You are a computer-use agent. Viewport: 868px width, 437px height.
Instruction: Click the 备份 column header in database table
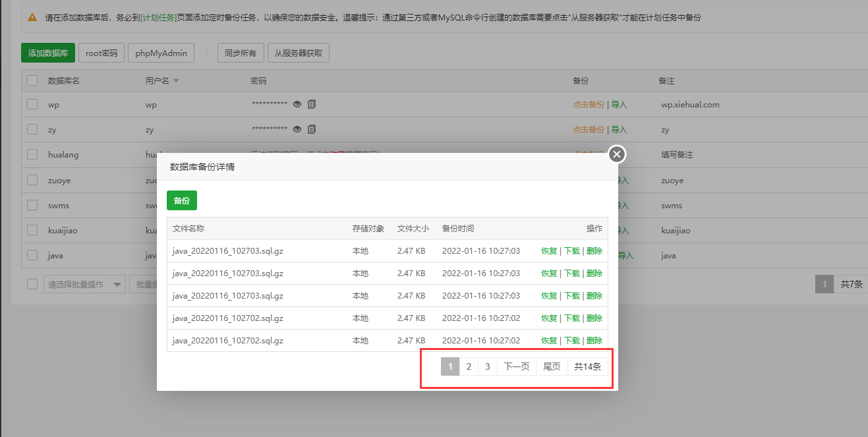pos(581,80)
